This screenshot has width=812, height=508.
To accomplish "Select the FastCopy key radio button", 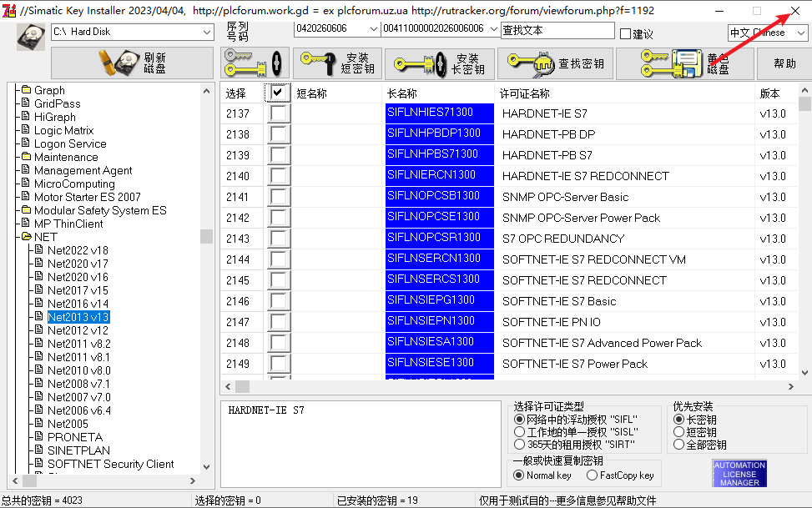I will (592, 475).
